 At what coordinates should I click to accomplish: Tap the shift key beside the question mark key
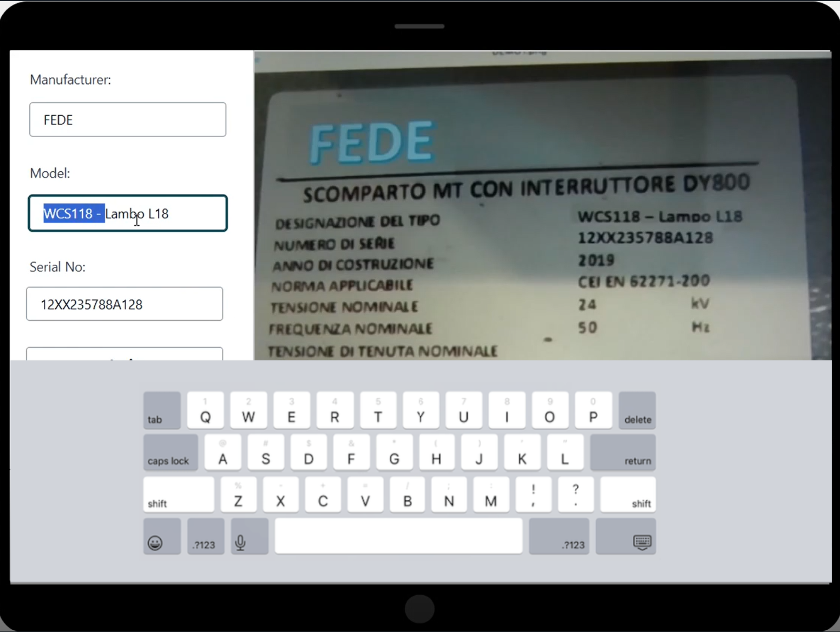[x=628, y=494]
